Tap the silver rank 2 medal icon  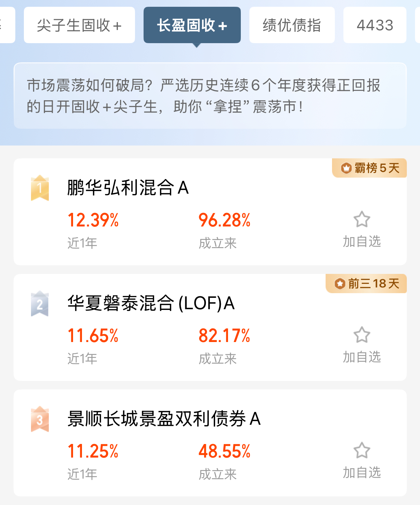click(40, 304)
